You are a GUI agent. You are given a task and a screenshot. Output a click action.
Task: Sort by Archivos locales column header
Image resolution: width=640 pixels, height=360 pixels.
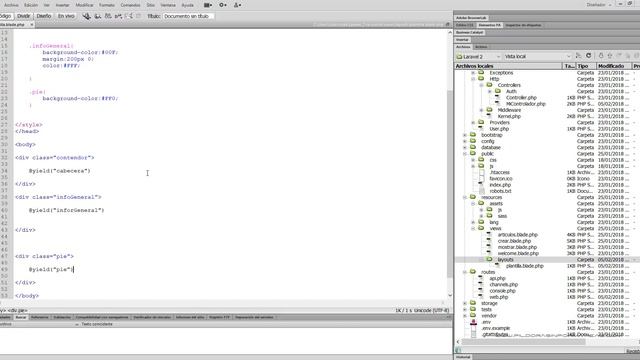click(508, 66)
